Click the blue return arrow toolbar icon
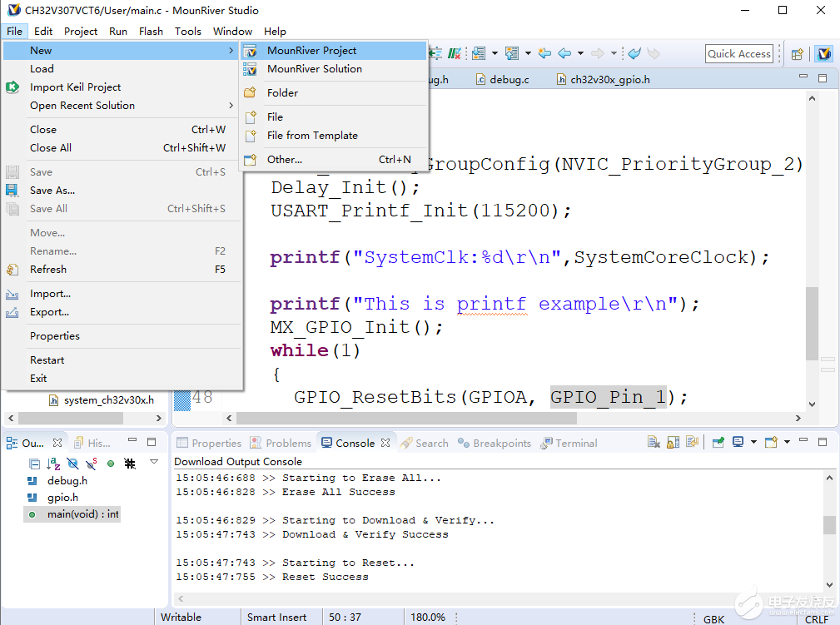Viewport: 840px width, 625px height. 635,53
